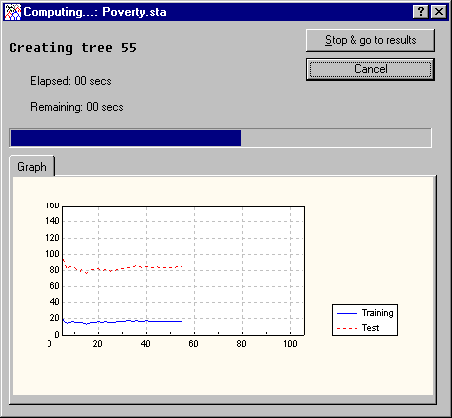Click the red dashed Test line sample in the legend

click(x=347, y=328)
